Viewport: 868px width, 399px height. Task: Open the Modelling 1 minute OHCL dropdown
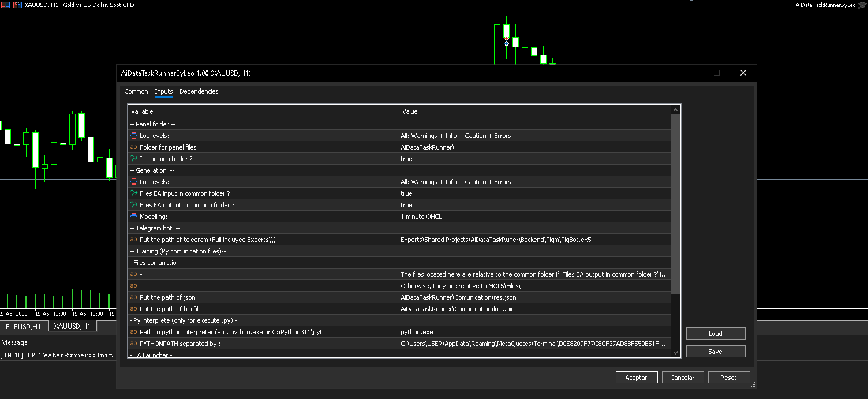(534, 217)
